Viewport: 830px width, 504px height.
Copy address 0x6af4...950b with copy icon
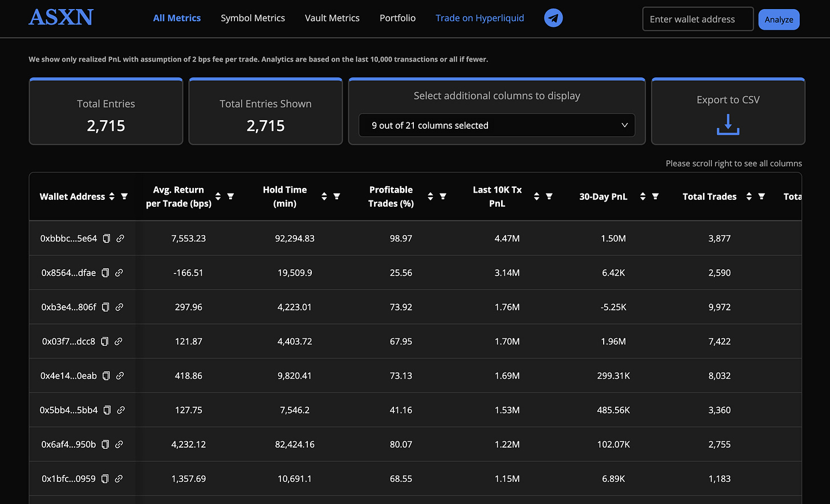point(105,444)
